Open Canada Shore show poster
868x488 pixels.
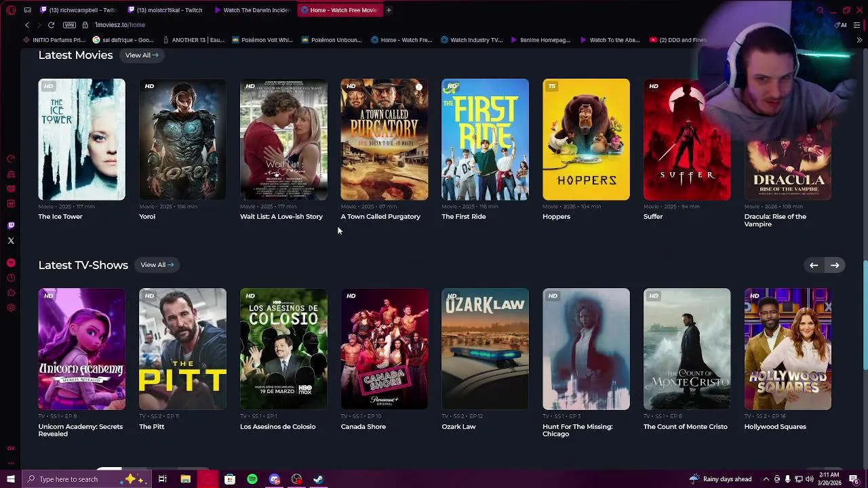(384, 349)
